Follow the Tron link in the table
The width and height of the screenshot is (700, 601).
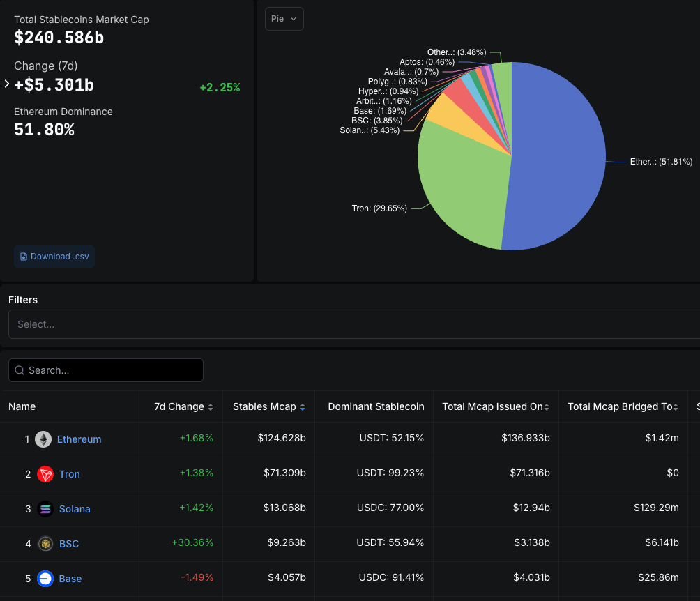point(69,474)
